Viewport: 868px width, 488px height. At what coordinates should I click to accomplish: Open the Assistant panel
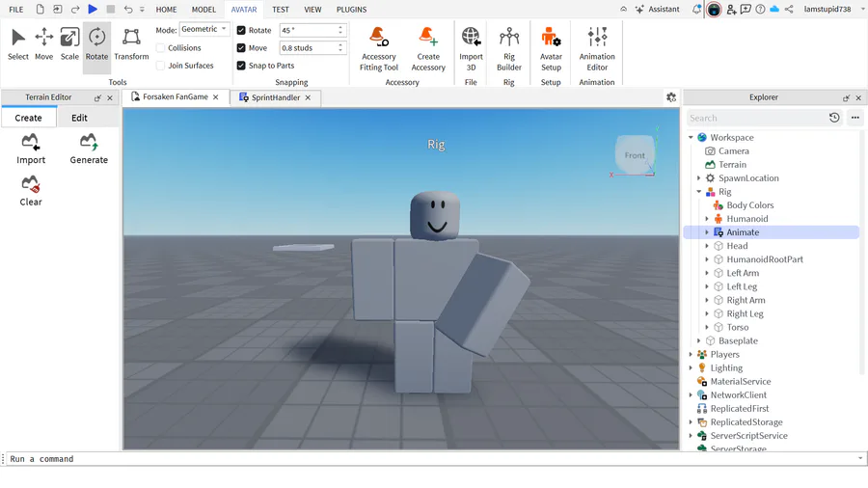pos(657,9)
